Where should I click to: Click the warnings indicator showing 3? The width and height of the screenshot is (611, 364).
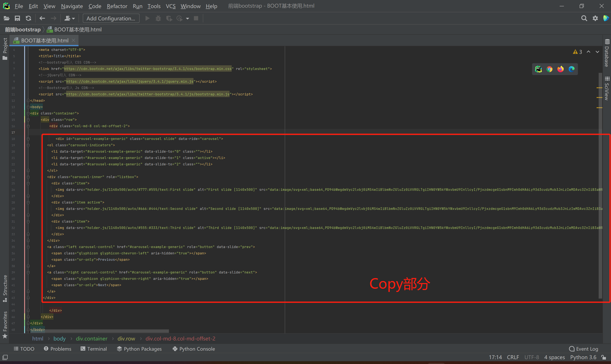click(x=577, y=52)
